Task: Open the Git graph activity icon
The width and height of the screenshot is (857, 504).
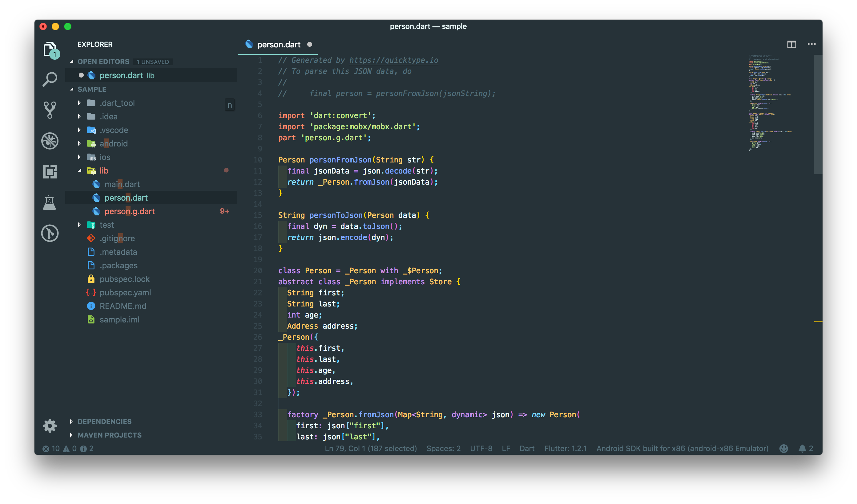Action: tap(50, 234)
